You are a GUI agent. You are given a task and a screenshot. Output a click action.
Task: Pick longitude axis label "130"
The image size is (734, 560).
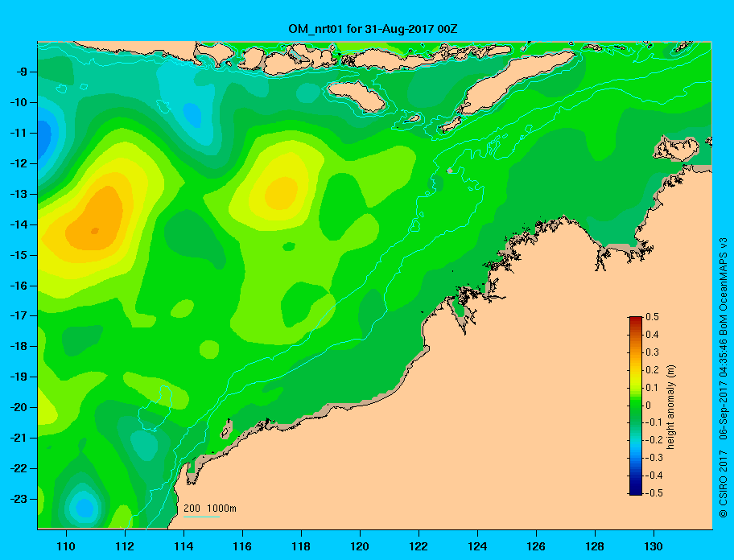click(654, 546)
